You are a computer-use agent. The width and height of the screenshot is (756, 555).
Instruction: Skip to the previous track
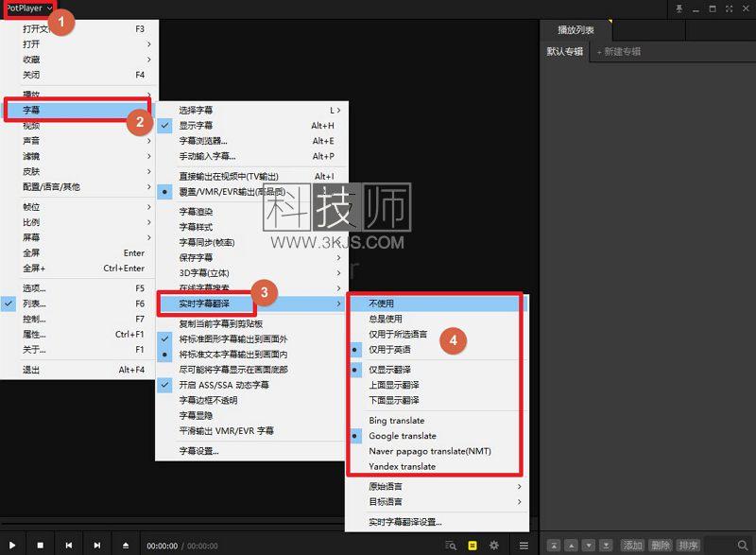coord(69,545)
